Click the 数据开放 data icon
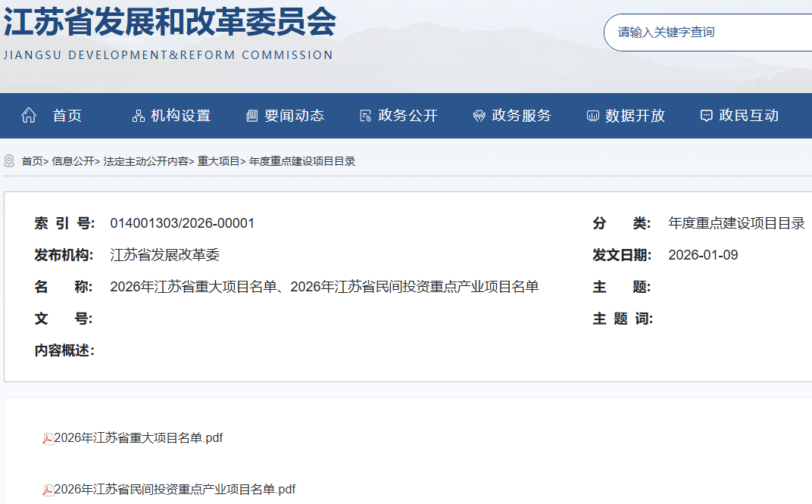Image resolution: width=812 pixels, height=504 pixels. point(592,116)
